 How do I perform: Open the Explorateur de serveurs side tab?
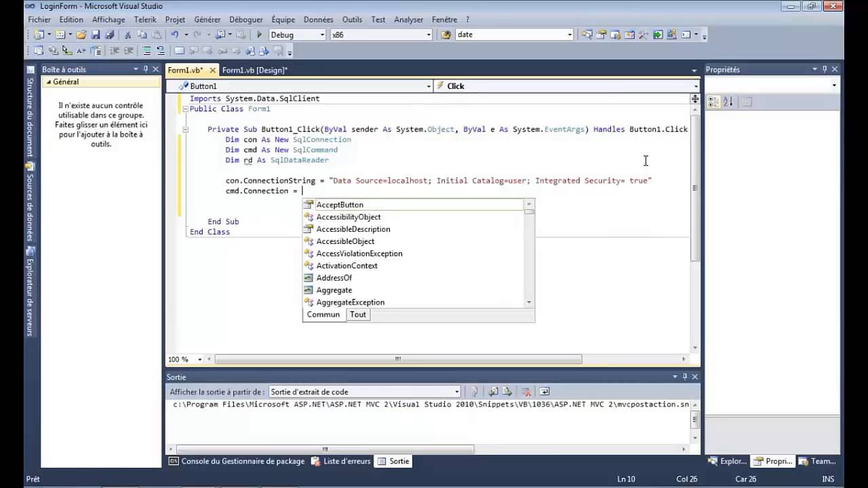(x=30, y=291)
